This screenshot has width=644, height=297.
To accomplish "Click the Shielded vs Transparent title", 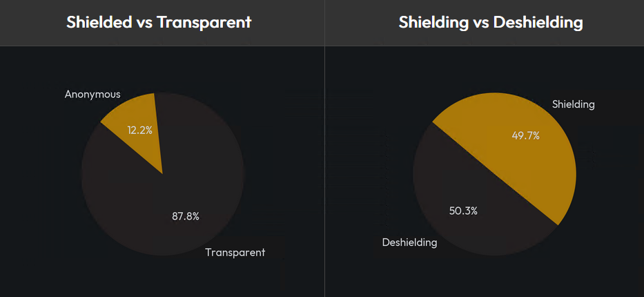I will coord(159,22).
